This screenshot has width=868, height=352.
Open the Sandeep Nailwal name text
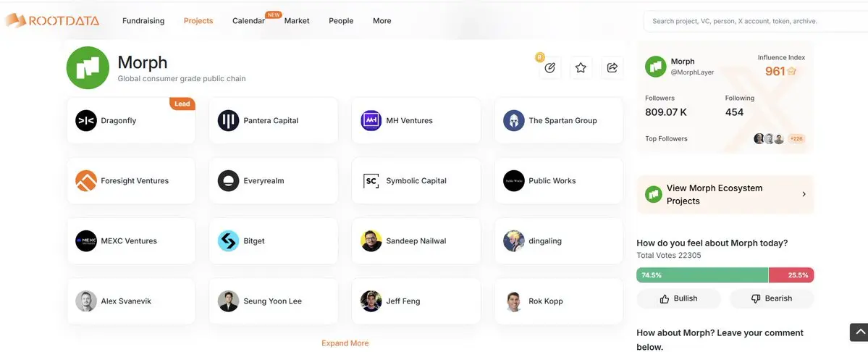click(416, 241)
